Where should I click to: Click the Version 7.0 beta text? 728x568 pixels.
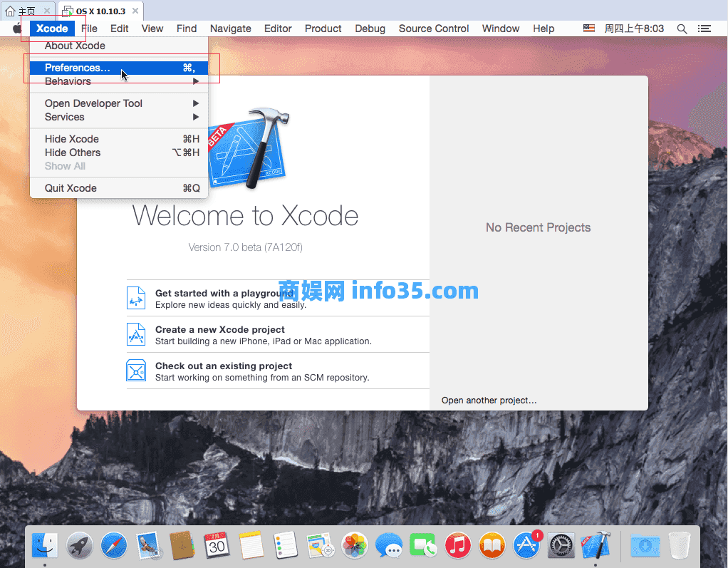pyautogui.click(x=245, y=247)
